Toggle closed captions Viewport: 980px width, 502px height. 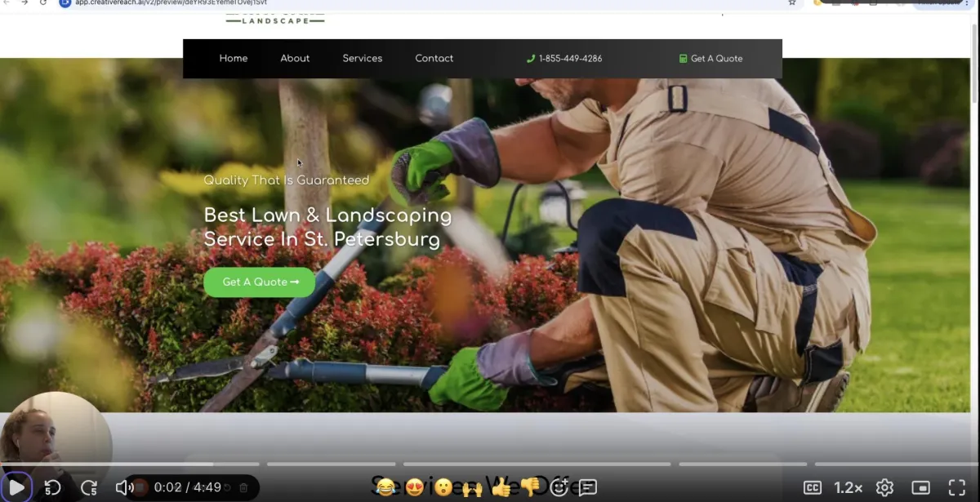tap(813, 488)
